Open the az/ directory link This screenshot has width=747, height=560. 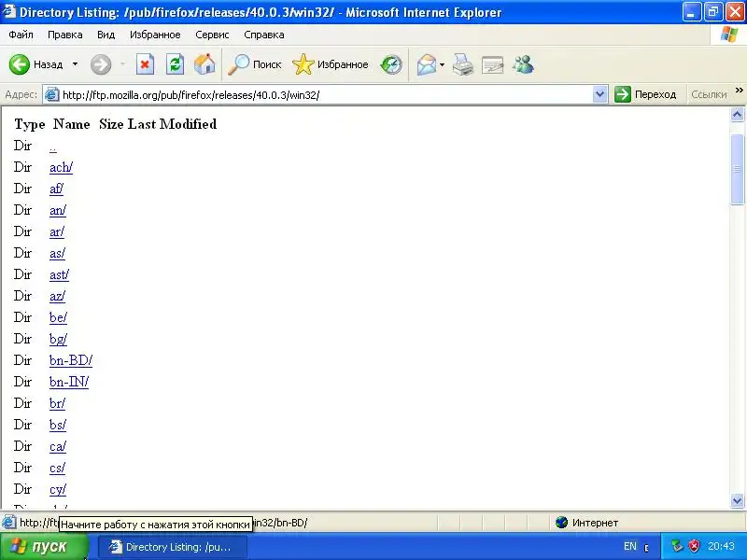pos(57,296)
